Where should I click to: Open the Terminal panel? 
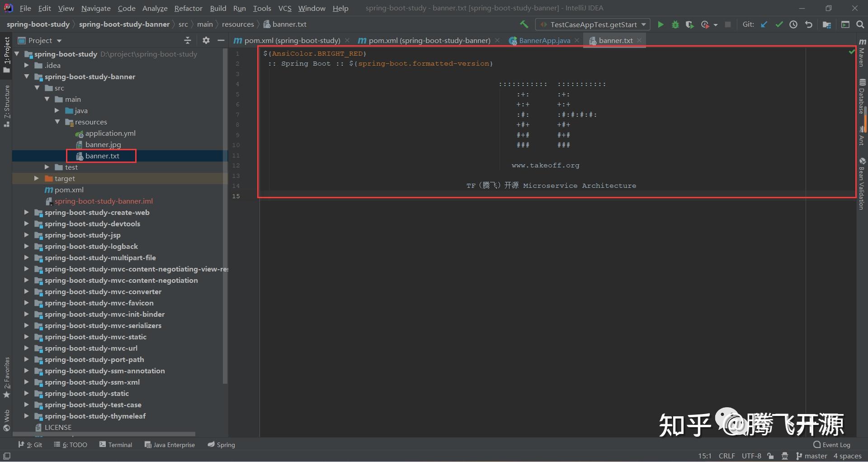[116, 445]
